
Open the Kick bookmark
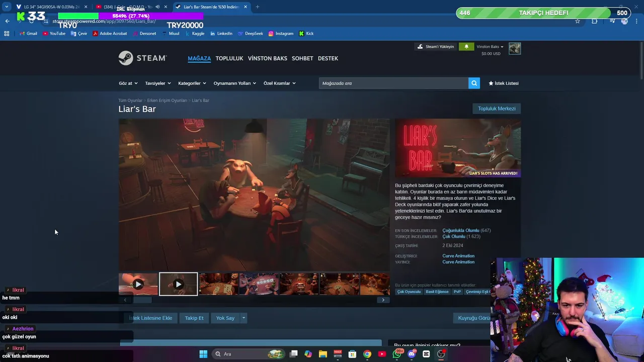[306, 34]
